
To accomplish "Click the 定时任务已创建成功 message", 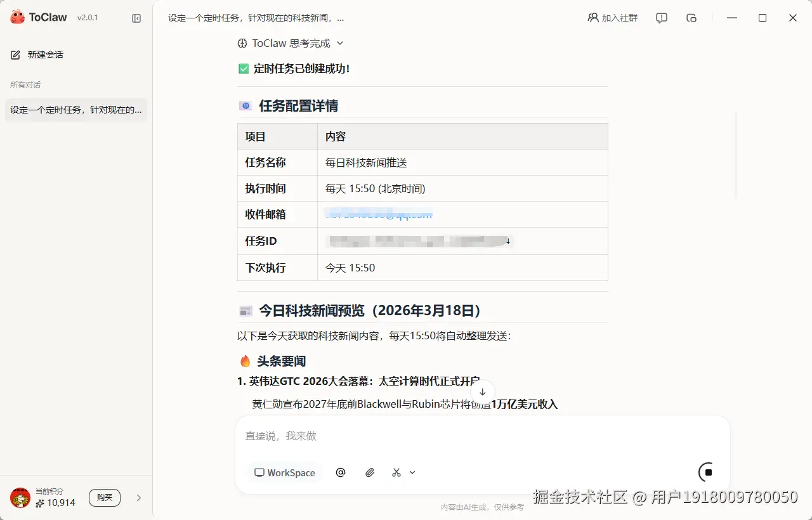I will 301,68.
